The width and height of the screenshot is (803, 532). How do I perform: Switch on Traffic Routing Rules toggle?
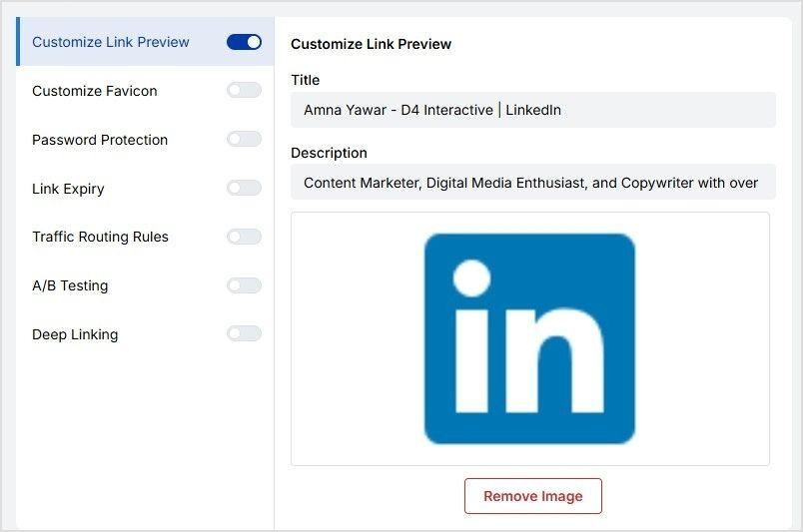point(244,237)
